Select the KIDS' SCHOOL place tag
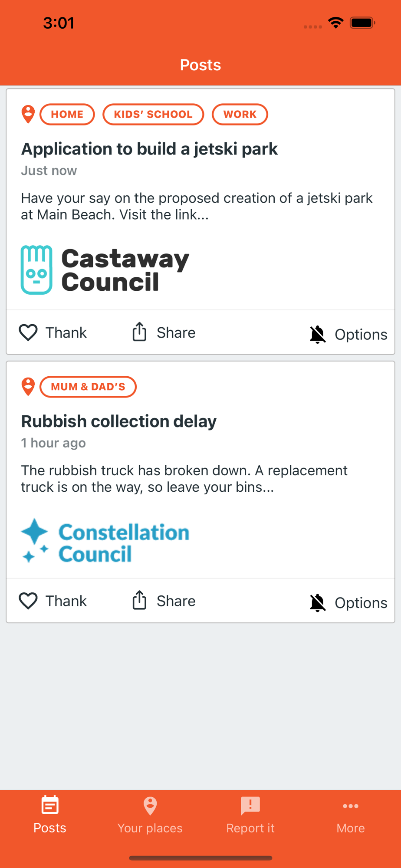401x868 pixels. 153,115
